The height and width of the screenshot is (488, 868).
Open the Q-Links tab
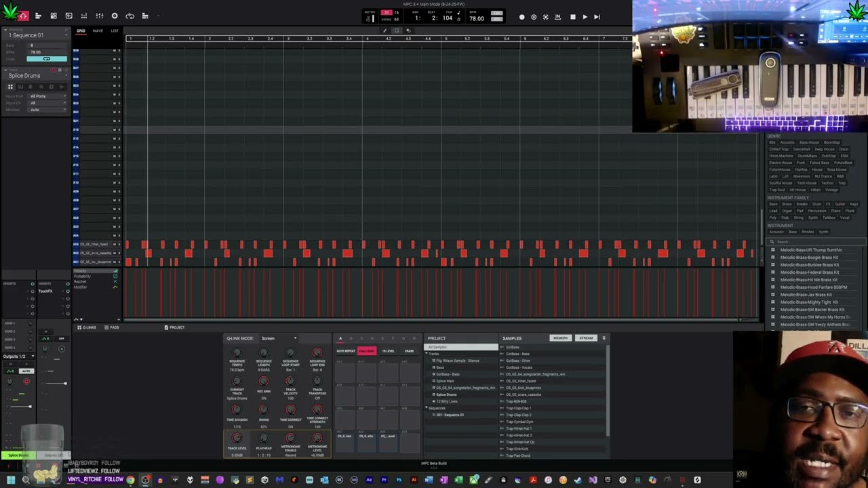coord(88,327)
